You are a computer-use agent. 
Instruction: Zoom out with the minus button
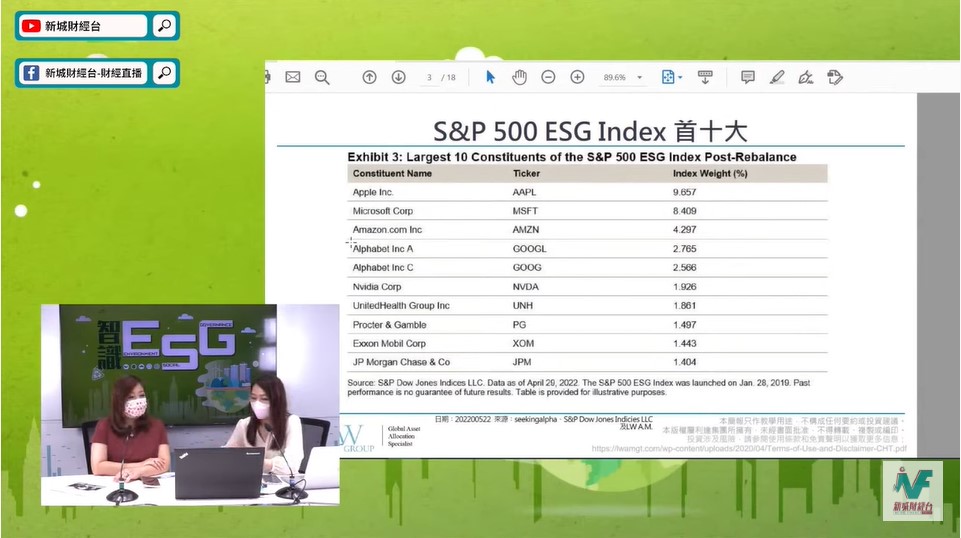[x=548, y=77]
